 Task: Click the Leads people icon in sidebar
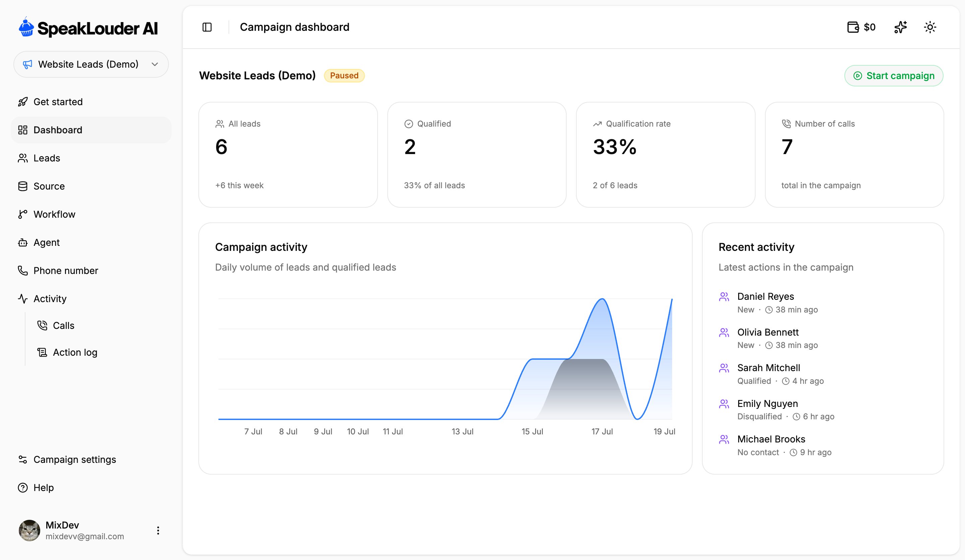click(x=22, y=158)
